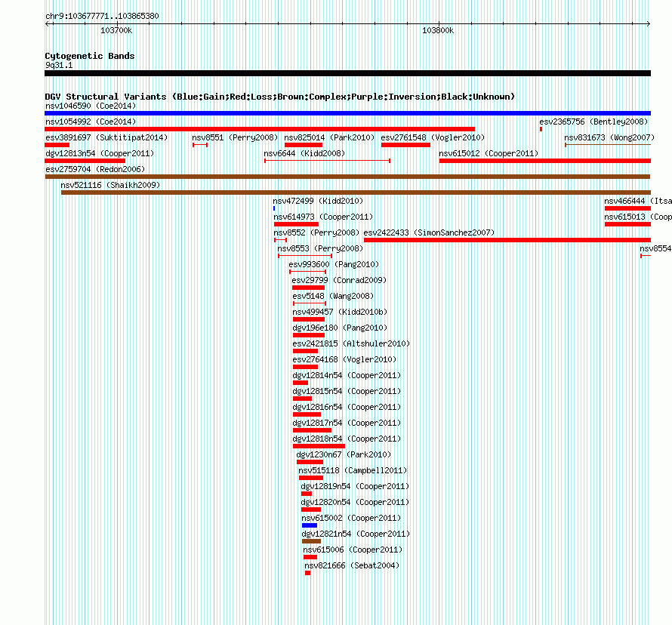
Task: Click esv993600 (Pang2010) label
Action: (334, 264)
